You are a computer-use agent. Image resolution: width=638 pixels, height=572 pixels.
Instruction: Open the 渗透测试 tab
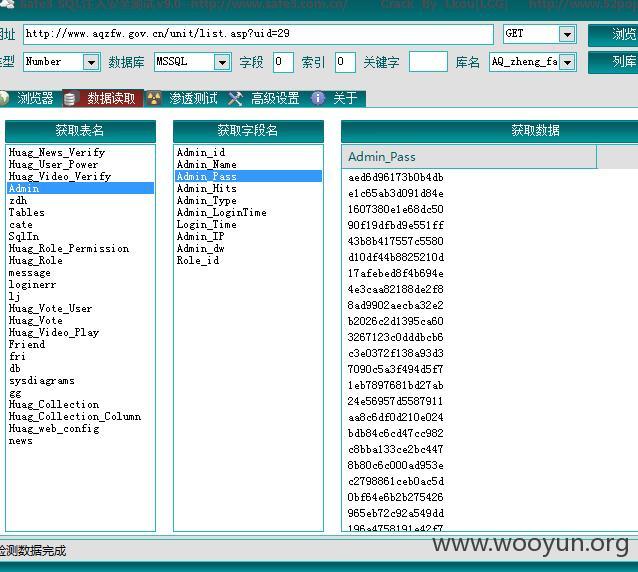[184, 98]
